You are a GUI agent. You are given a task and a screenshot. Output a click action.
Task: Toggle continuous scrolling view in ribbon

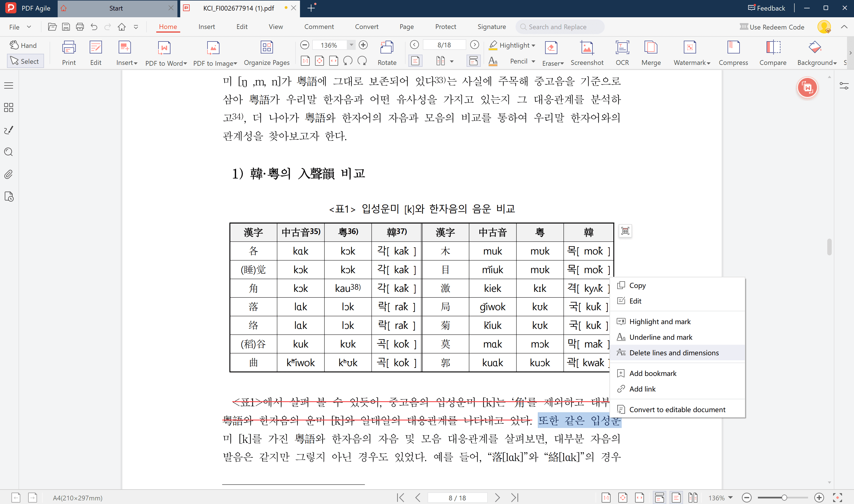click(473, 61)
